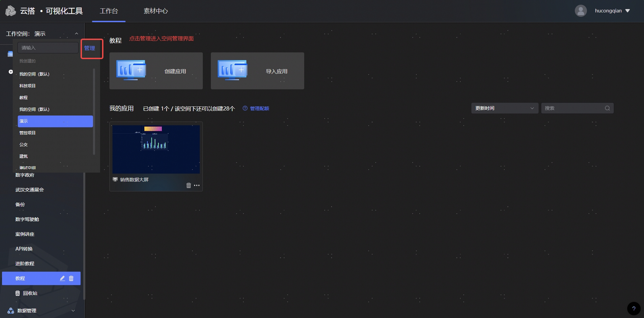Collapse the 工作空间 workspace selector

pyautogui.click(x=77, y=34)
